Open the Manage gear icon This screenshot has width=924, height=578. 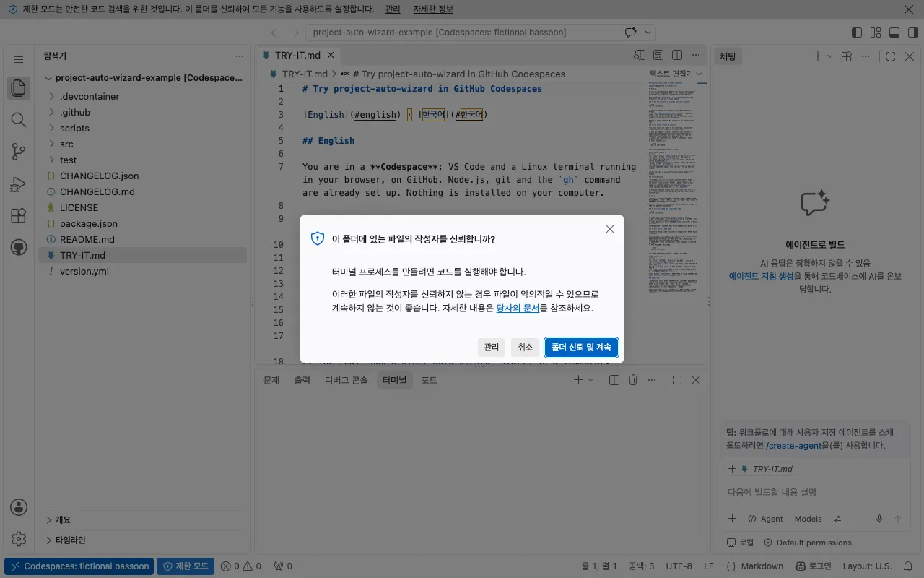click(19, 539)
